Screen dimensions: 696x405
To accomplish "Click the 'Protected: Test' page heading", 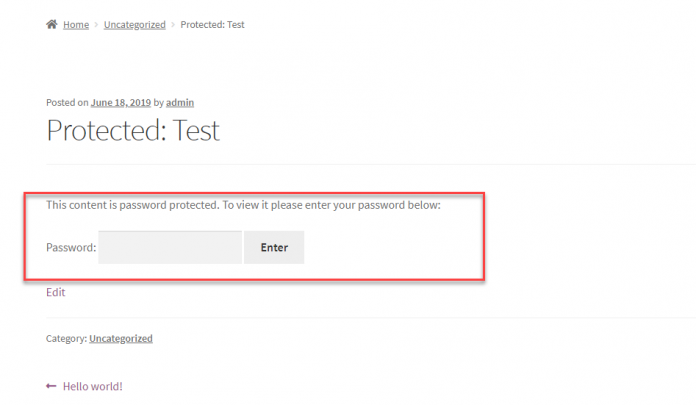I will (133, 131).
